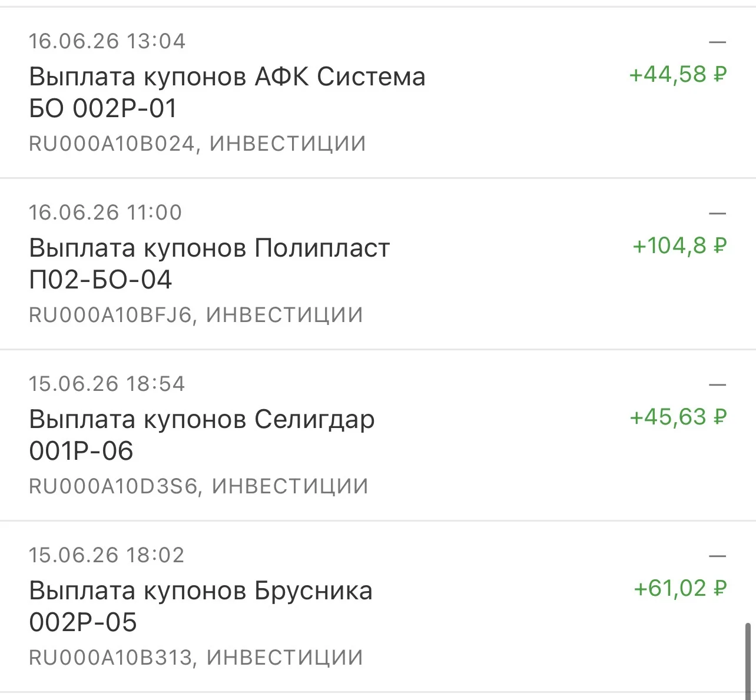756x700 pixels.
Task: Open the Селигдар 001P-06 coupon payment
Action: [378, 435]
